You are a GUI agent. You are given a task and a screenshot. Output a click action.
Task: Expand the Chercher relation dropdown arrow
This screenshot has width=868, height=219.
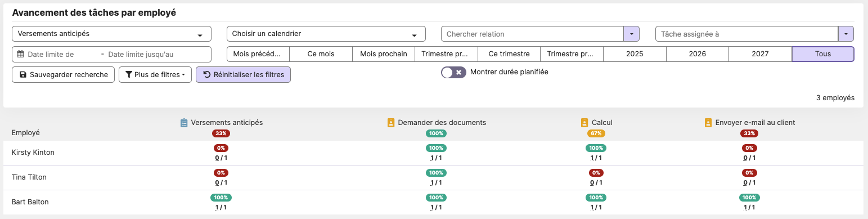631,34
